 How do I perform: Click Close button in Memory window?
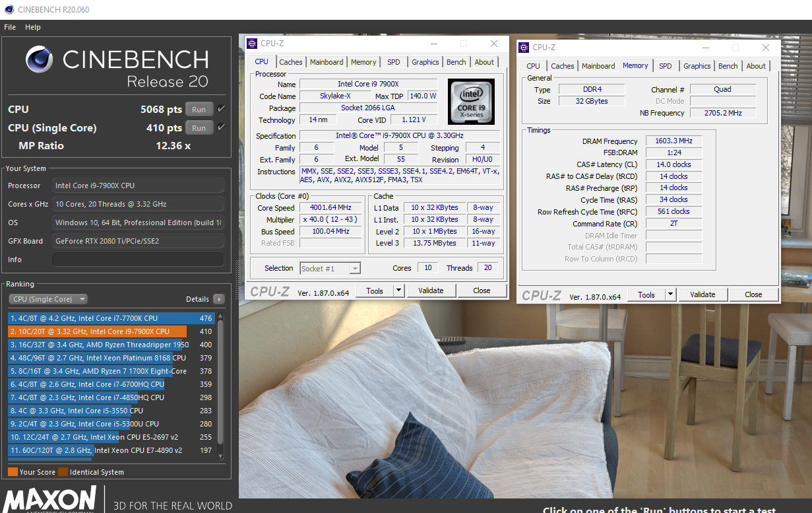point(753,294)
